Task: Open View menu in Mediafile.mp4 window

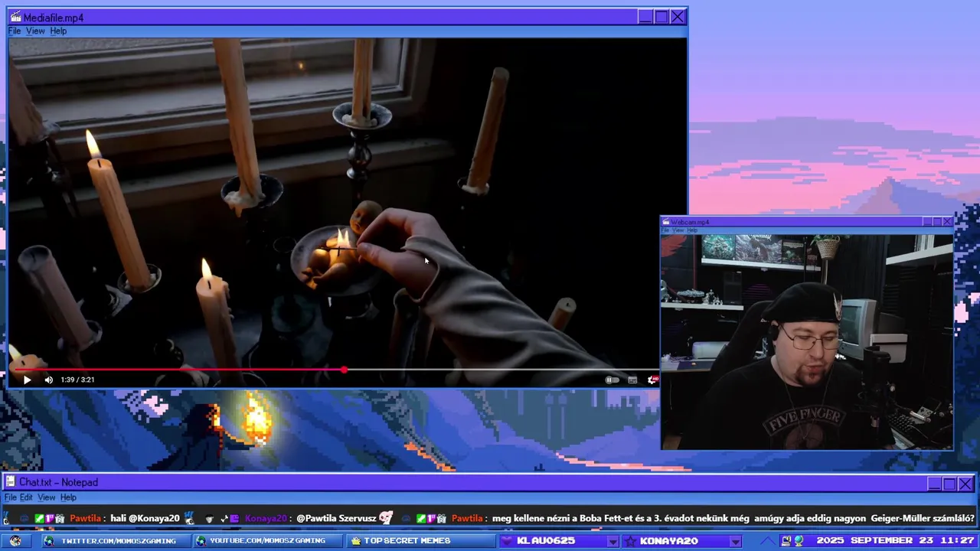Action: (35, 31)
